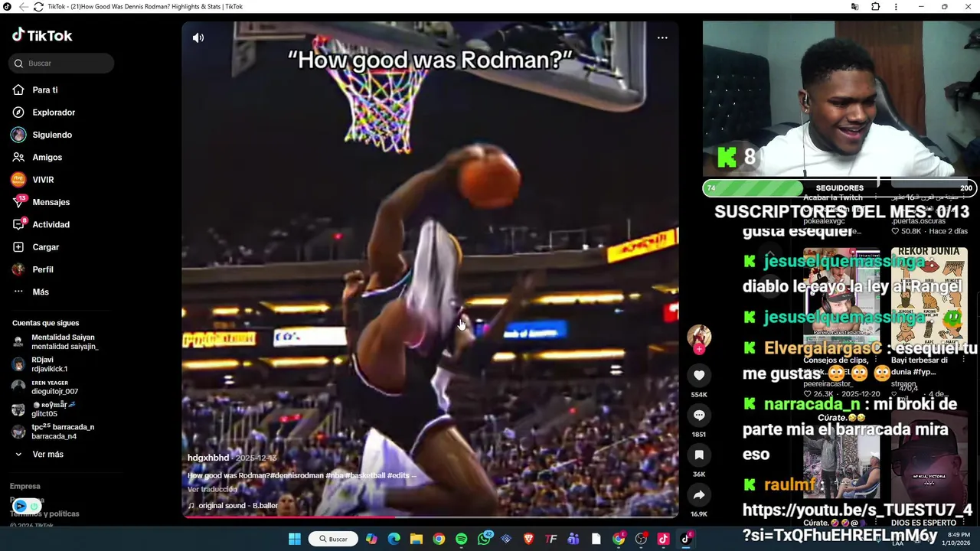980x551 pixels.
Task: Open the Windows Start menu
Action: coord(295,539)
